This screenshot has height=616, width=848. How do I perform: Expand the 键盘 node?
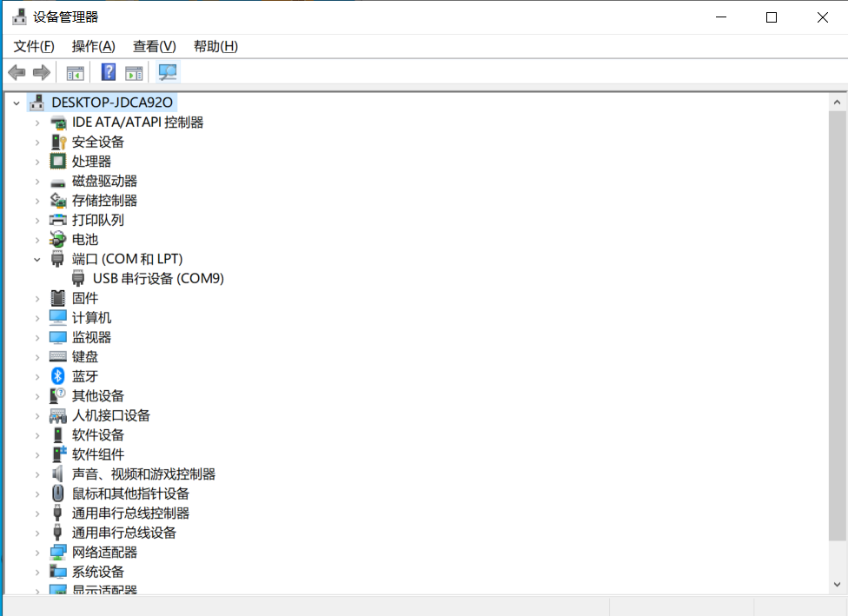(37, 357)
